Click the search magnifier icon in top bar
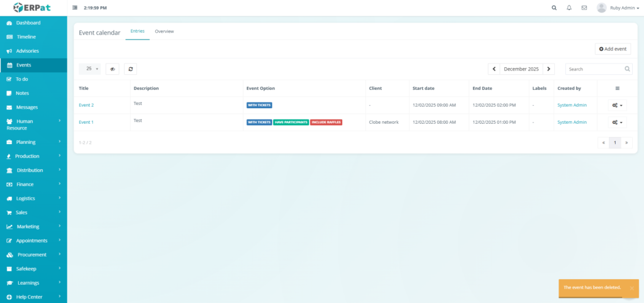Image resolution: width=644 pixels, height=303 pixels. (554, 8)
